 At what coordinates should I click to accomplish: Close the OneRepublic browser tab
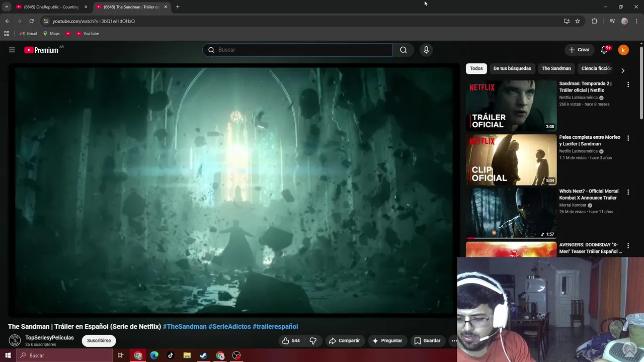86,7
